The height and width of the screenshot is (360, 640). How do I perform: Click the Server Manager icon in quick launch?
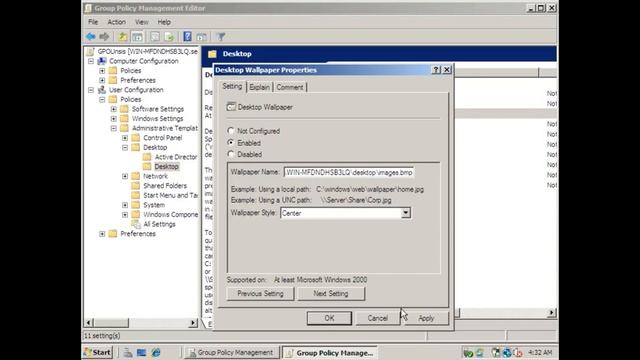pos(128,352)
